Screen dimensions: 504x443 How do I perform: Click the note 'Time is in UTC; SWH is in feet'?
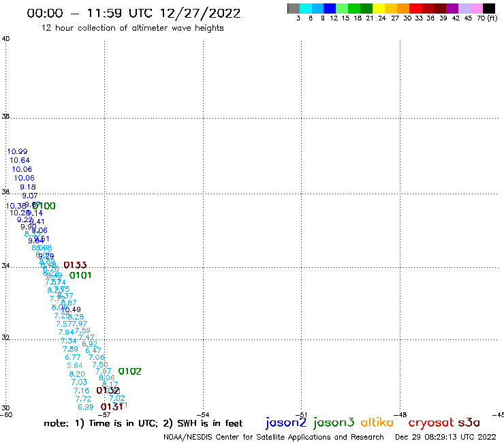tap(143, 423)
